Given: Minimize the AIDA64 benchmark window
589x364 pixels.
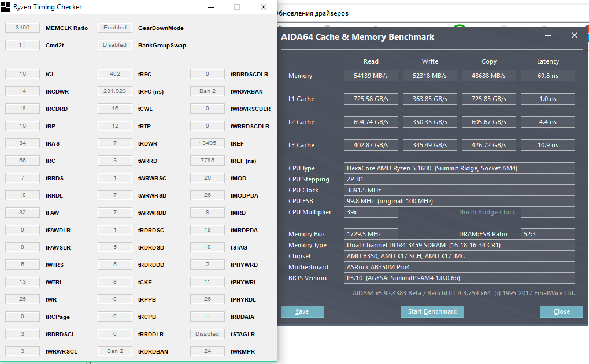Looking at the screenshot, I should click(x=548, y=36).
